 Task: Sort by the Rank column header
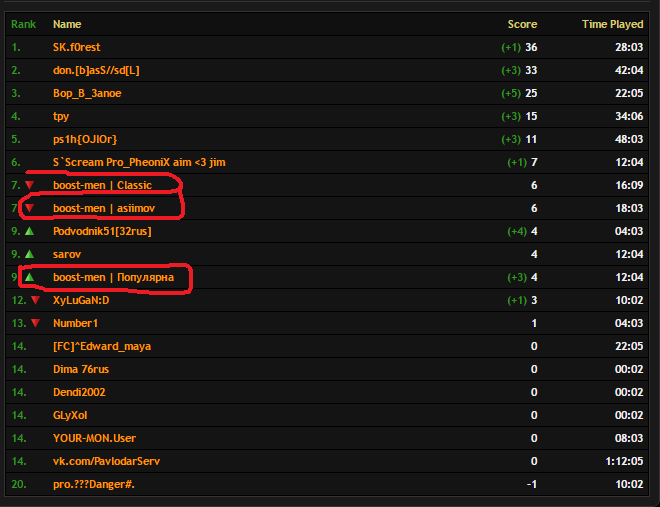click(24, 24)
